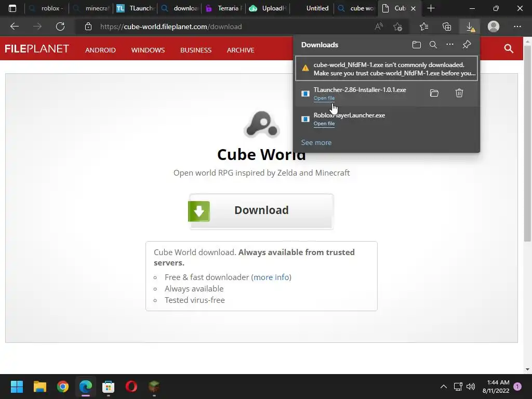Open file for RobloxPlayerLauncher.exe

point(324,124)
